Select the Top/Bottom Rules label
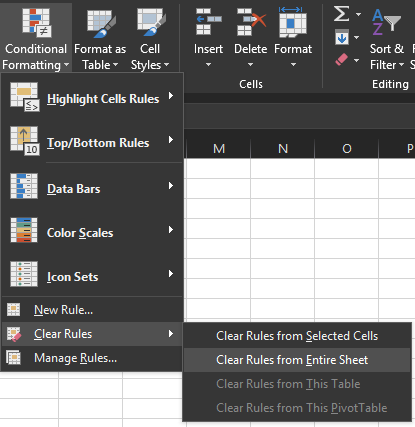The width and height of the screenshot is (415, 427). point(98,143)
